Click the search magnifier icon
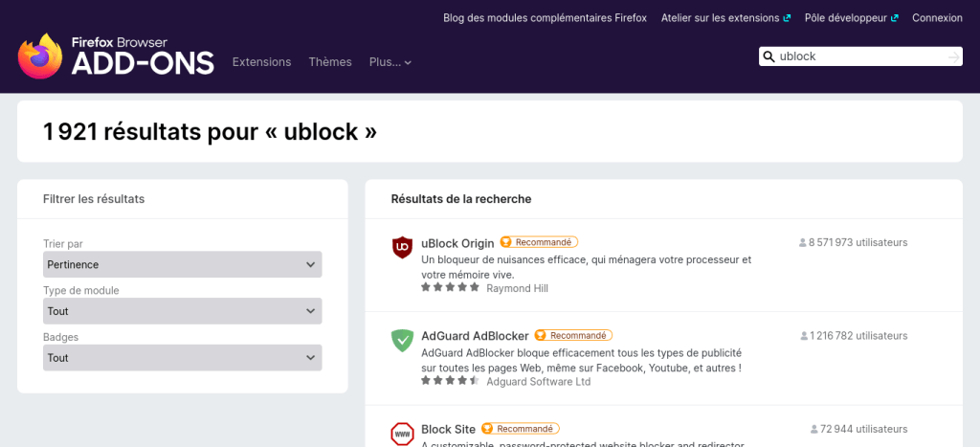Screen dimensions: 980x447 tap(768, 56)
